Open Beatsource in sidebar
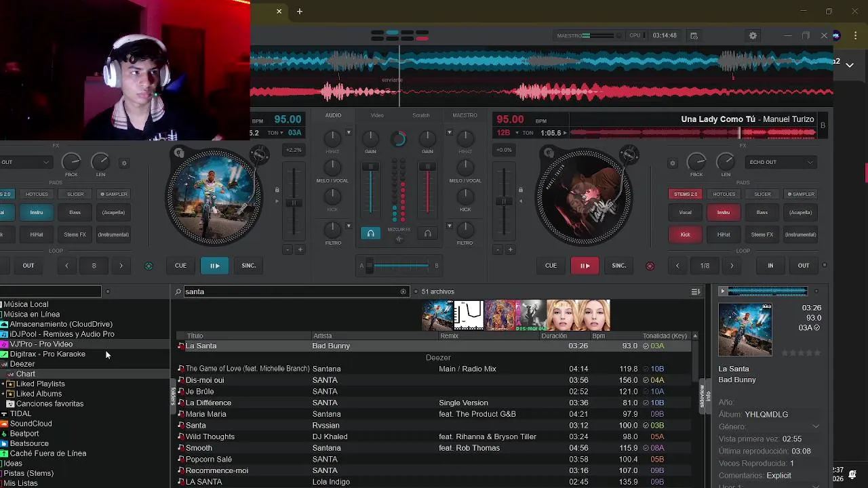 [29, 444]
